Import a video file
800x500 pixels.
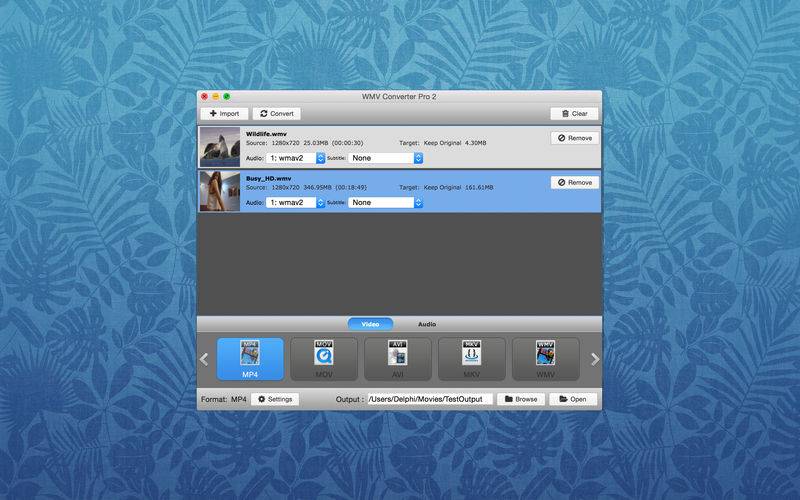coord(224,113)
